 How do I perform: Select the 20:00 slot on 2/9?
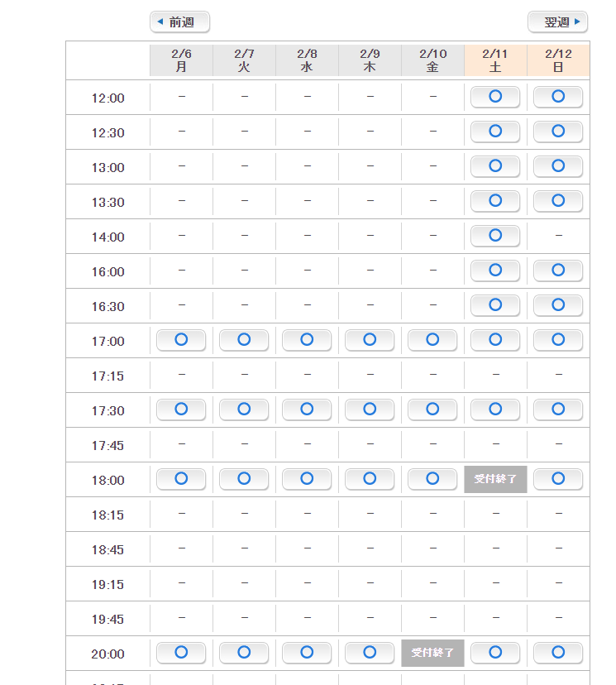(x=370, y=653)
